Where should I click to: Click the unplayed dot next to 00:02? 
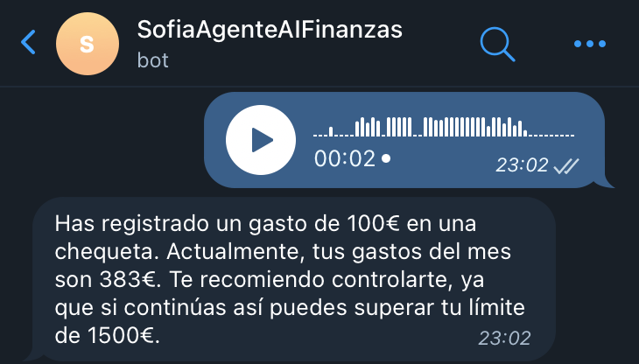point(386,158)
